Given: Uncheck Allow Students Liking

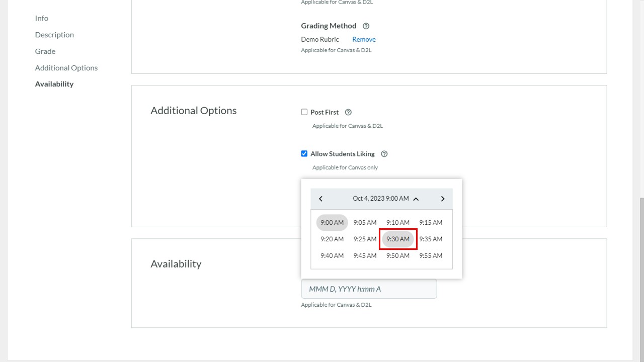Looking at the screenshot, I should pos(304,154).
